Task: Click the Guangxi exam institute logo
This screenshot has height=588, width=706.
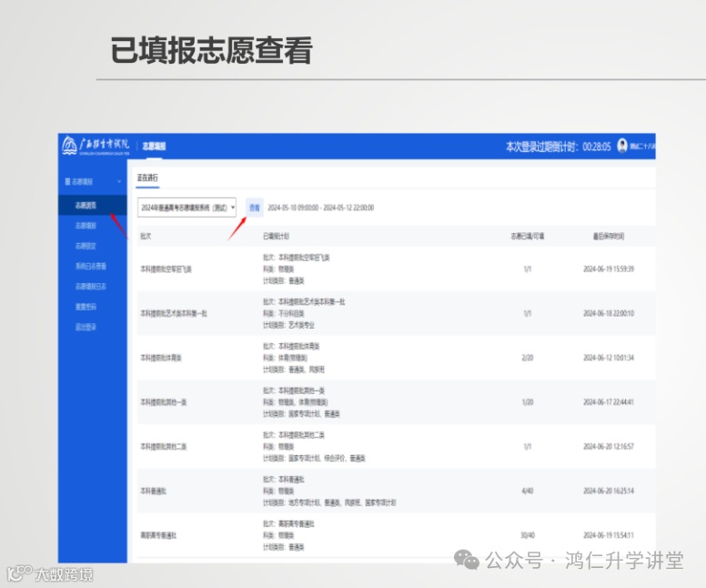Action: (x=96, y=146)
